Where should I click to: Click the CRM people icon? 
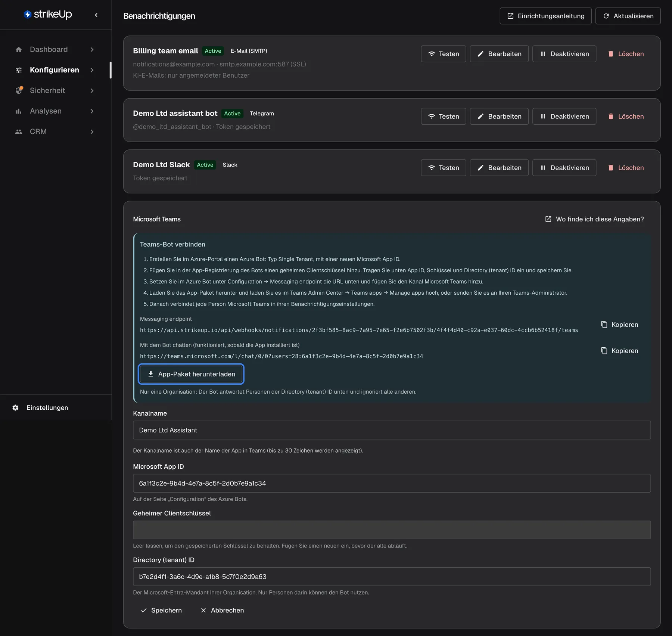point(19,132)
